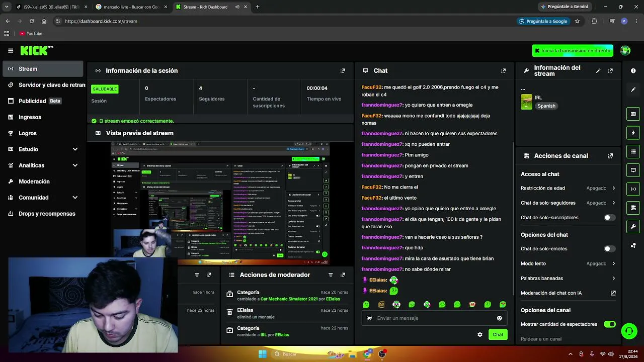
Task: Expand the Comunidad sidebar section
Action: (75, 198)
